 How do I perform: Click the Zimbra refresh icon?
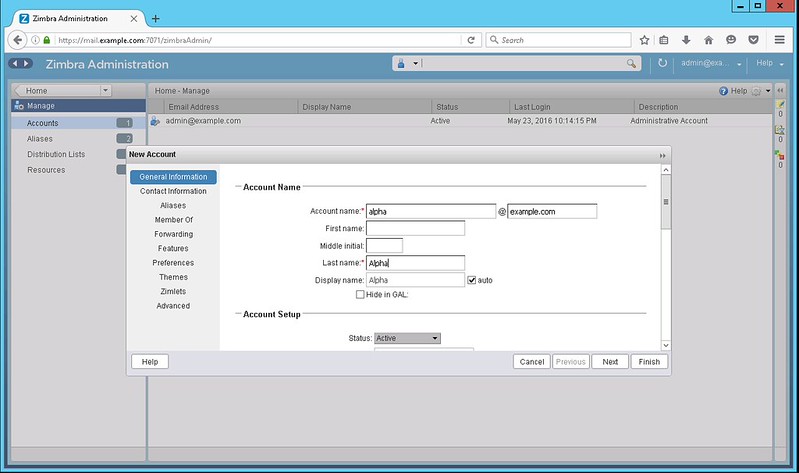pos(662,64)
